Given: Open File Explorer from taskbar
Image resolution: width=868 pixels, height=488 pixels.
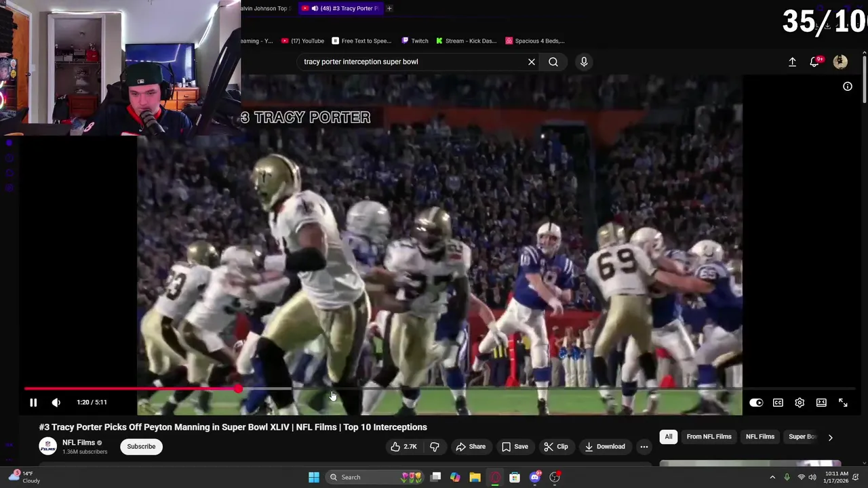Looking at the screenshot, I should click(x=475, y=477).
